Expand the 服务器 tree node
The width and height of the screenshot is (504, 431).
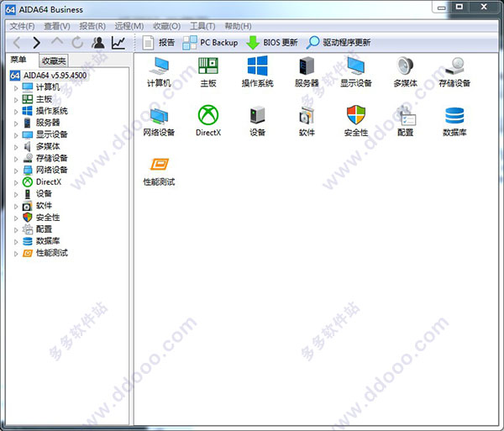tap(16, 124)
